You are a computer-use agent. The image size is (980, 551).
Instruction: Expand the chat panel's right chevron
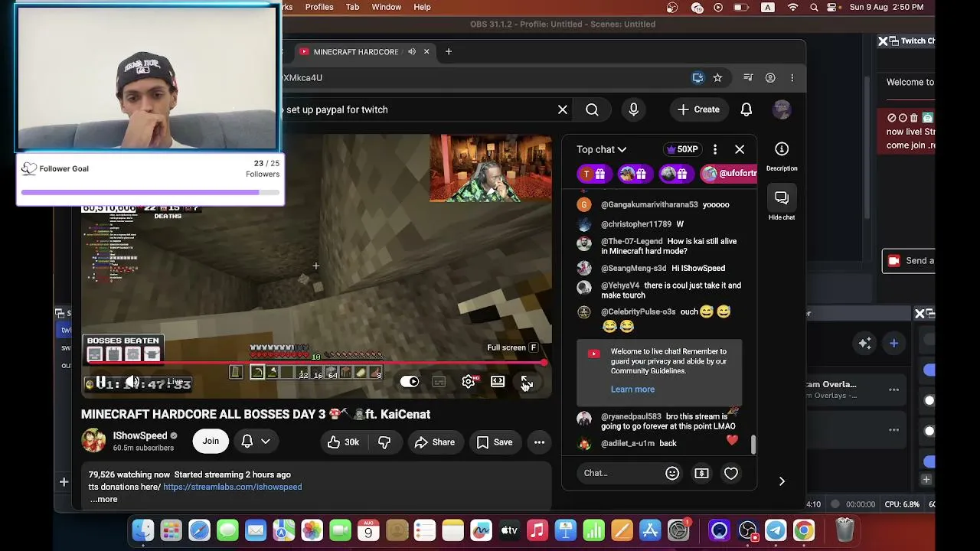click(x=782, y=481)
